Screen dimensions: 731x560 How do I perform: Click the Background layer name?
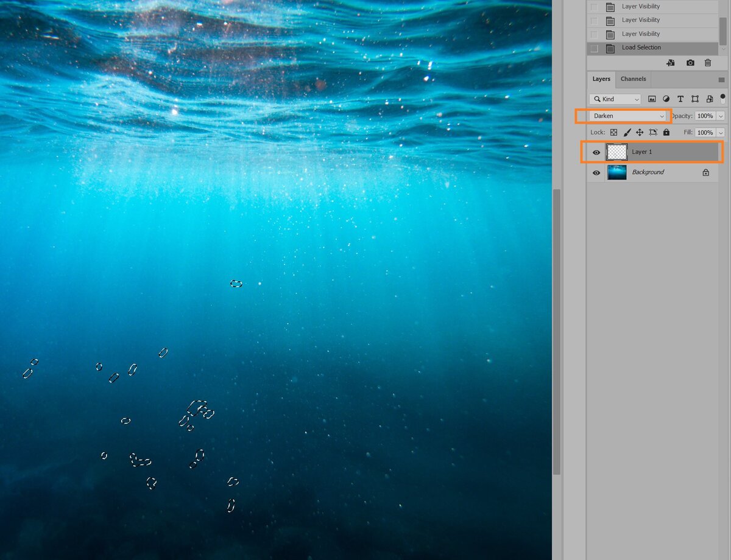tap(648, 172)
